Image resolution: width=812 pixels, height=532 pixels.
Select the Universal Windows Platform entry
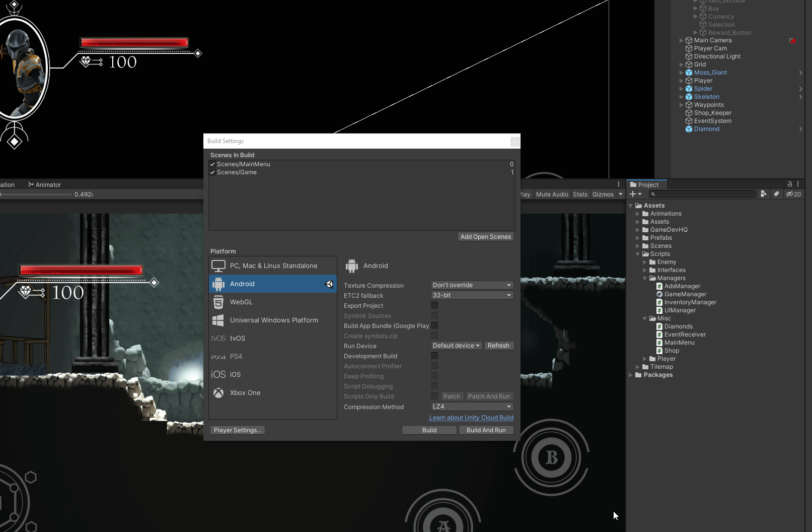point(273,320)
